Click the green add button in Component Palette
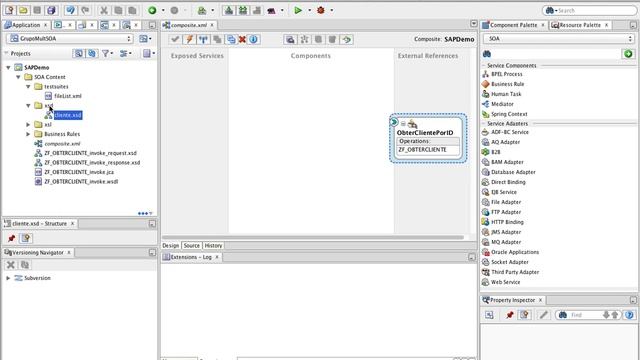 click(628, 54)
